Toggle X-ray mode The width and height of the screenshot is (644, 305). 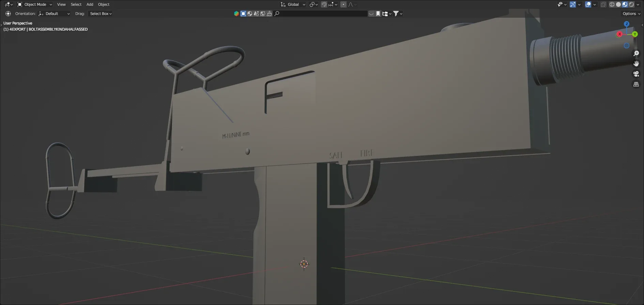(603, 4)
